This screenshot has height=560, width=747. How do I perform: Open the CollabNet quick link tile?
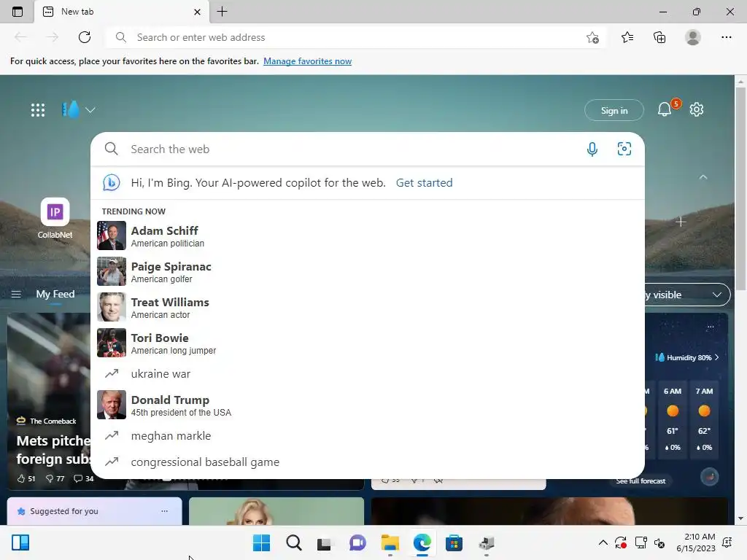point(55,219)
